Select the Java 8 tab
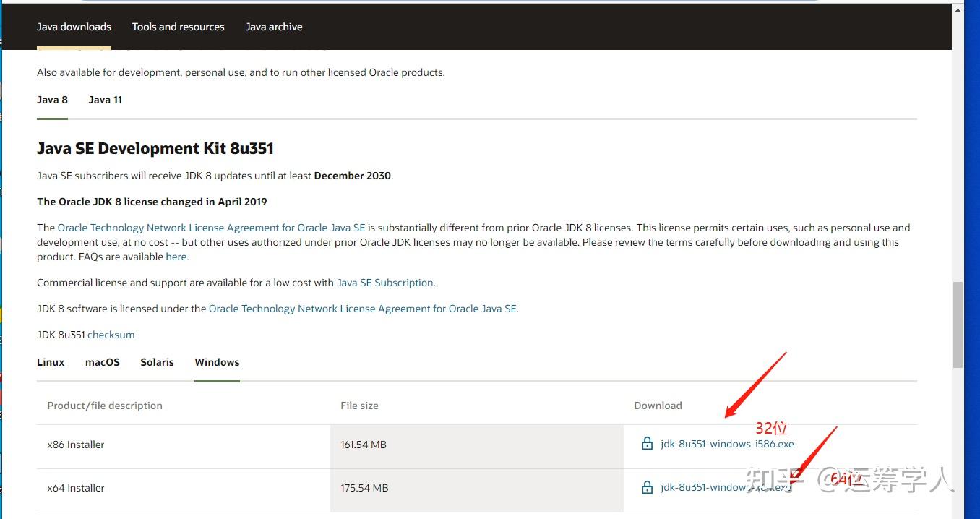Screen dimensions: 980x519 coord(52,100)
